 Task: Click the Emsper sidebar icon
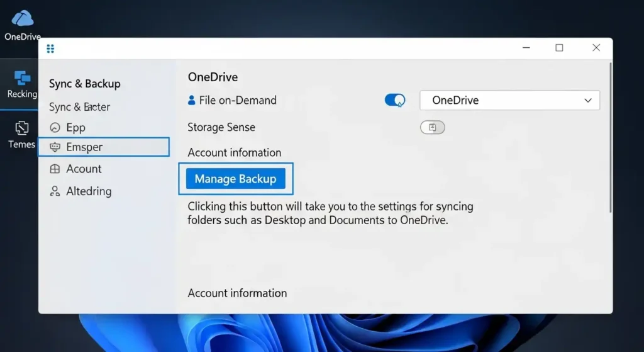coord(55,147)
